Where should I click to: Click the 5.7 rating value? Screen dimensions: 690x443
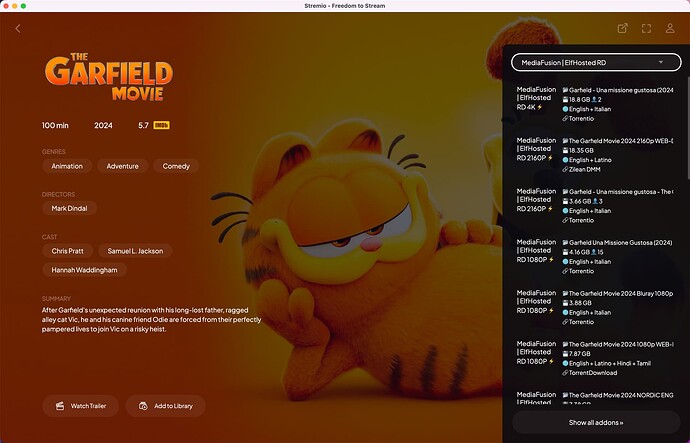(x=143, y=125)
